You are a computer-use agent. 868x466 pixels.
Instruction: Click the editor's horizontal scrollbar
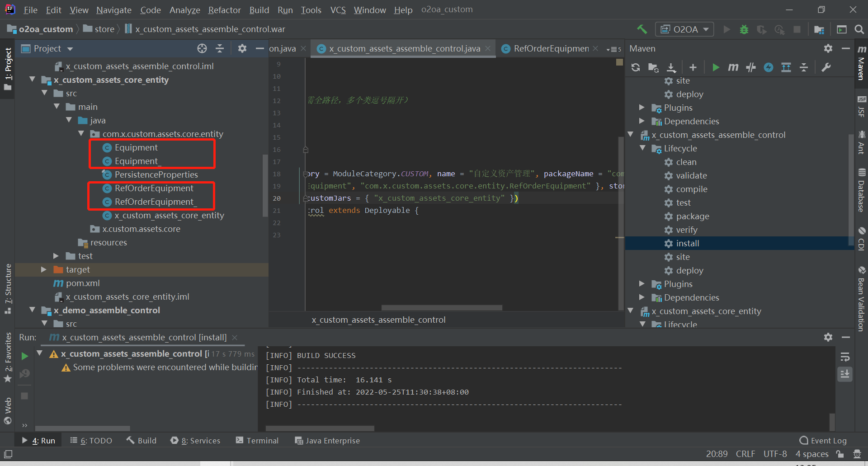pos(441,308)
